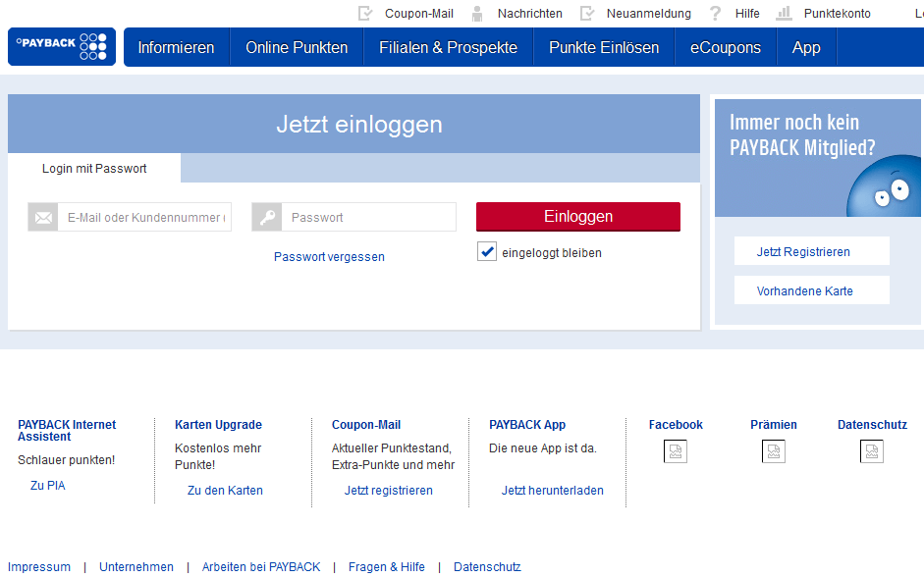Click the Punktekonto bar chart icon
This screenshot has height=578, width=924.
[x=784, y=13]
